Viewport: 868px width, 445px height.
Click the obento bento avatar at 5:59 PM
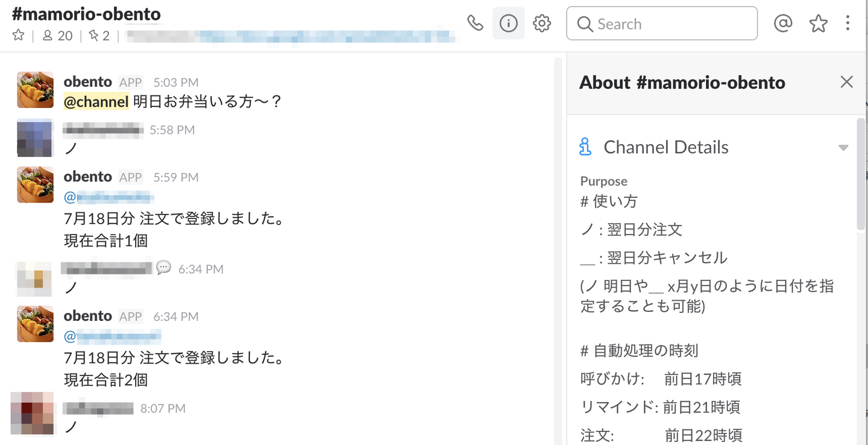tap(35, 184)
